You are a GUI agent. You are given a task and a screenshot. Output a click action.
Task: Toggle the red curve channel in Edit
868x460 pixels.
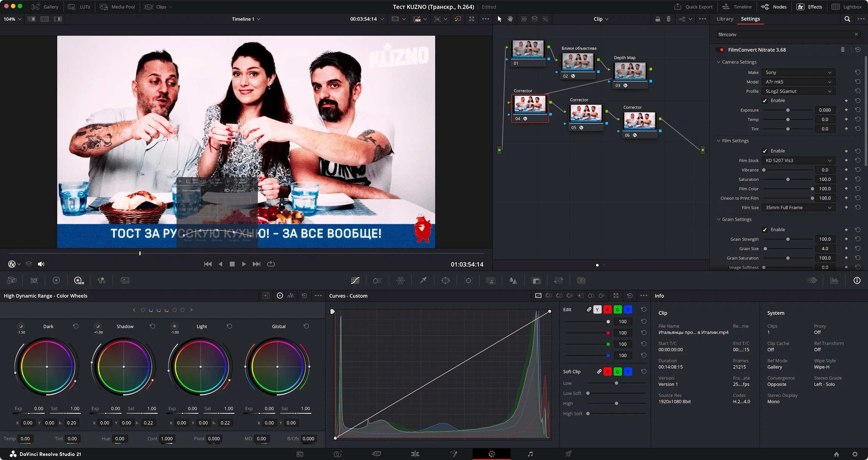[607, 309]
